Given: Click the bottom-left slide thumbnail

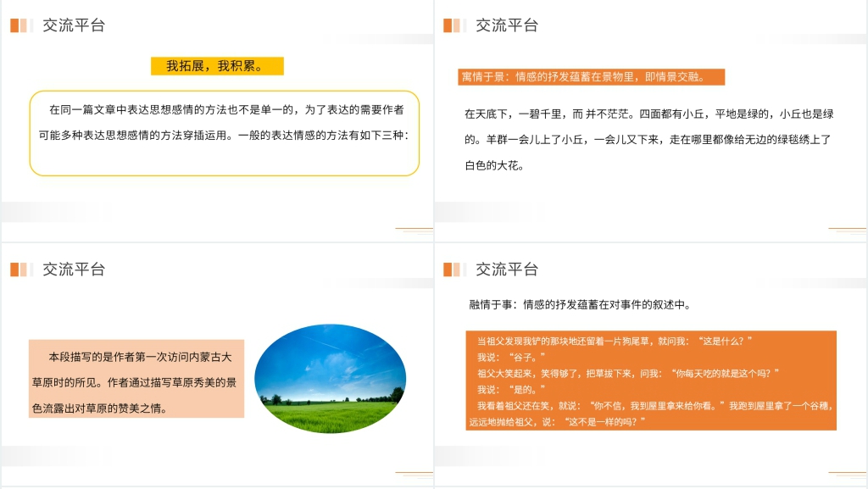Looking at the screenshot, I should coord(217,367).
